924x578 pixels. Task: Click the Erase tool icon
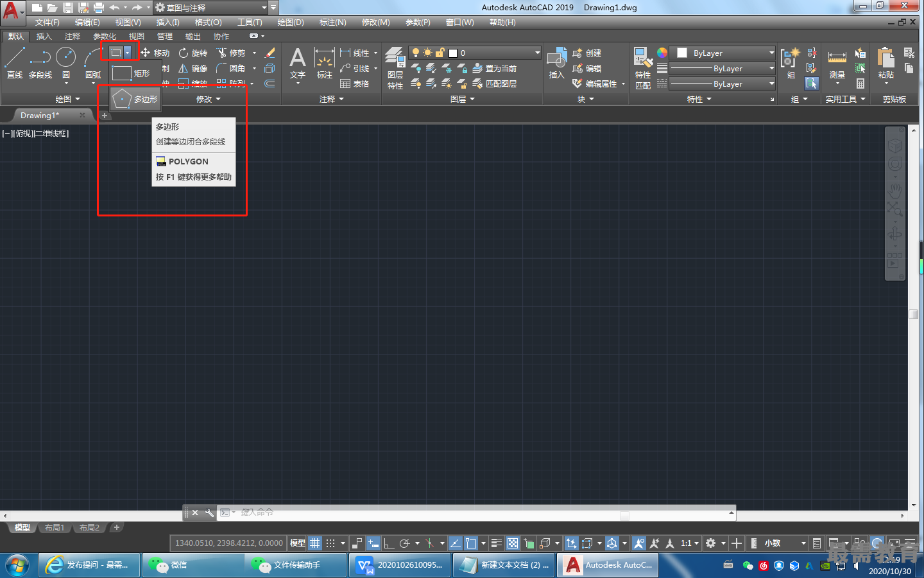[270, 53]
